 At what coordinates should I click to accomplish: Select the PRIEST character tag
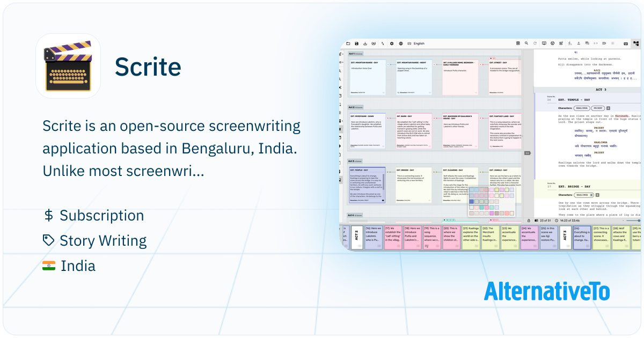[x=598, y=108]
